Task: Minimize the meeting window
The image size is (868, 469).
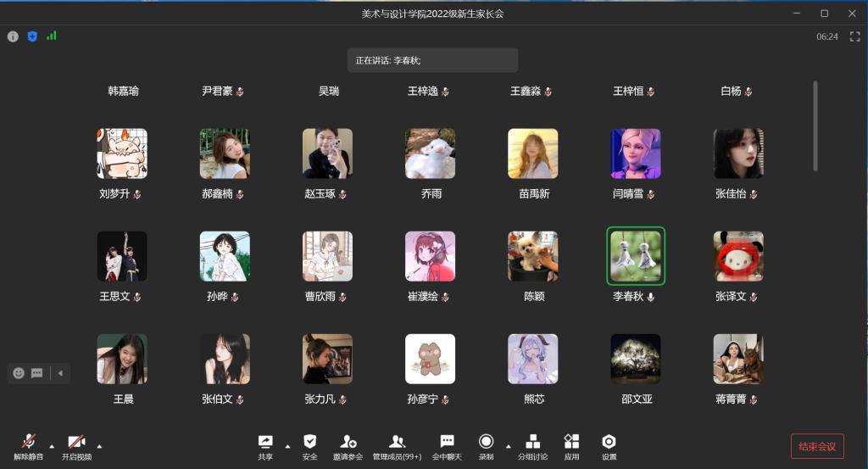Action: pyautogui.click(x=797, y=14)
